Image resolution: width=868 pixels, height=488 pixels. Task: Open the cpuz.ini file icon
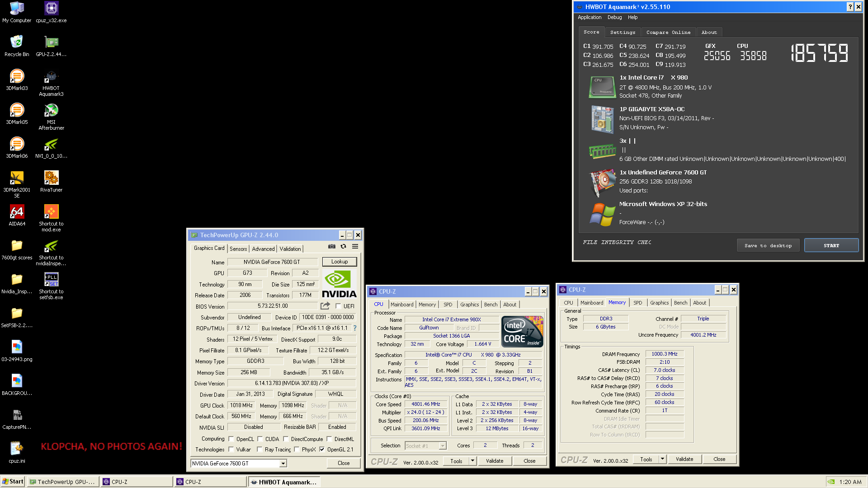click(17, 452)
